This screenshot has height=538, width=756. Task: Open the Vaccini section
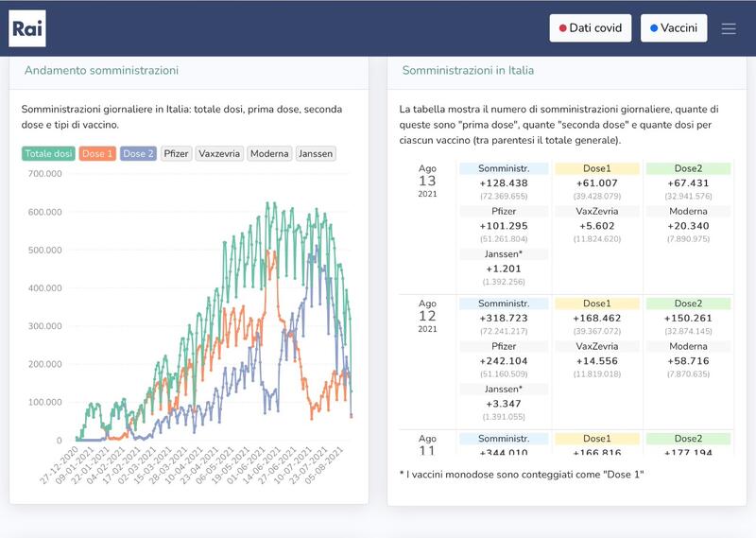(674, 28)
